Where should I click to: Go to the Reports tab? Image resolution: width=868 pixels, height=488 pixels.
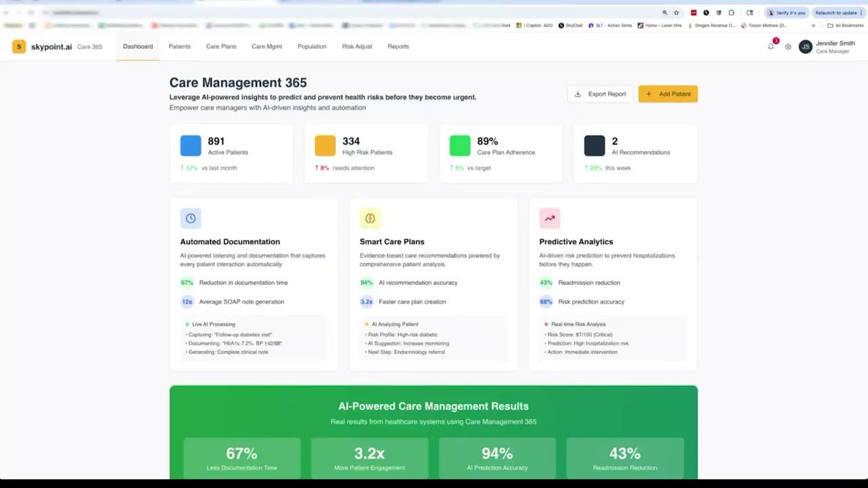coord(398,47)
